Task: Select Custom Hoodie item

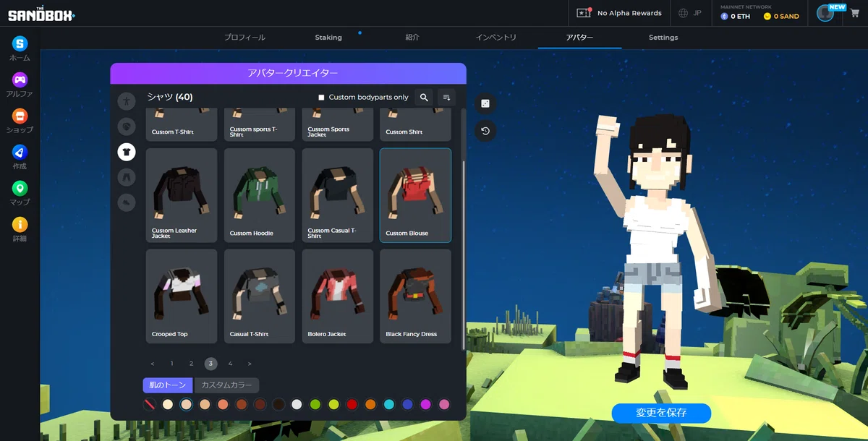Action: tap(260, 195)
